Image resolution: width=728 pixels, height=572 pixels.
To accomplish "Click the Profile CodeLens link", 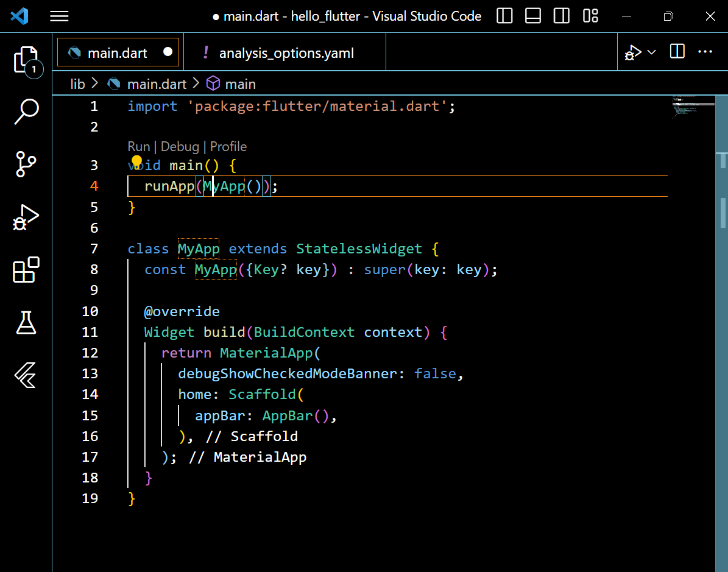I will (228, 147).
